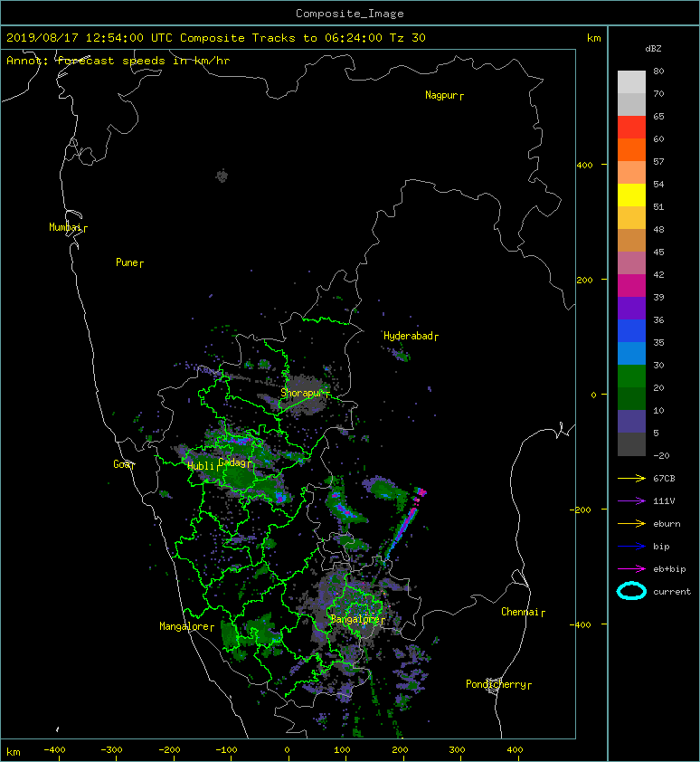Click the -20 value in dBZ scale
The image size is (700, 762).
tap(661, 456)
